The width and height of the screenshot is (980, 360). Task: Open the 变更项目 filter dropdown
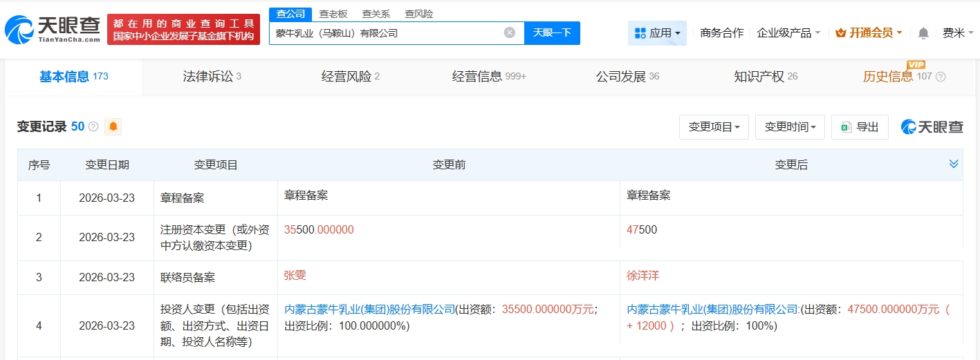pyautogui.click(x=714, y=127)
